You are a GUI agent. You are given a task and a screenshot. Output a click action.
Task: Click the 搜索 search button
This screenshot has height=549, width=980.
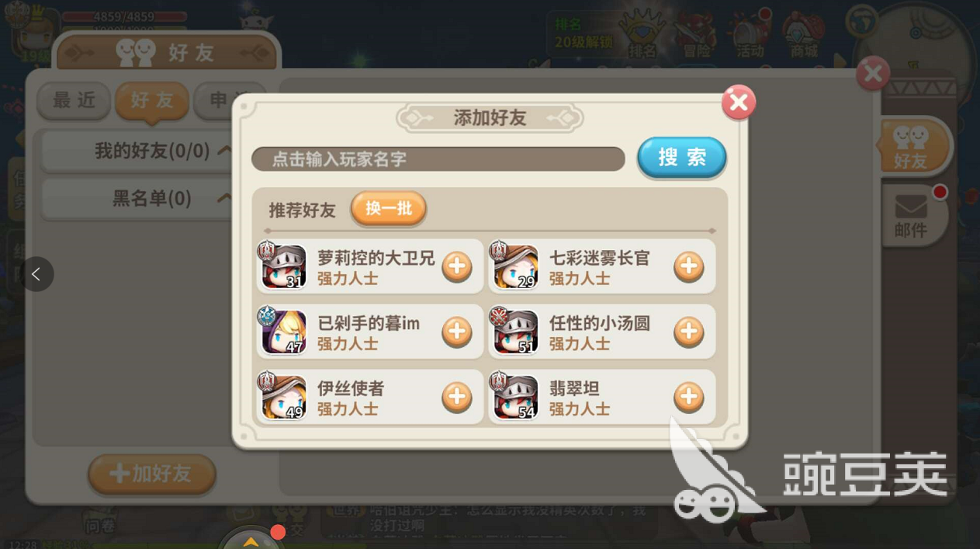(x=682, y=158)
